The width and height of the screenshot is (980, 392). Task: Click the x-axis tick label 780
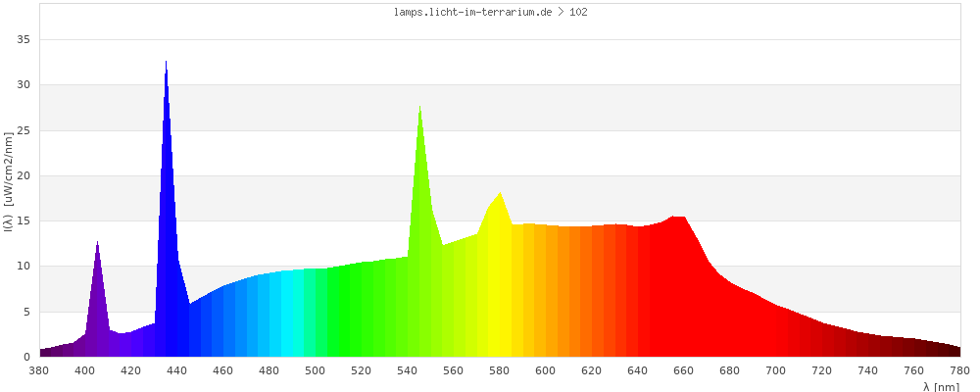tap(959, 370)
